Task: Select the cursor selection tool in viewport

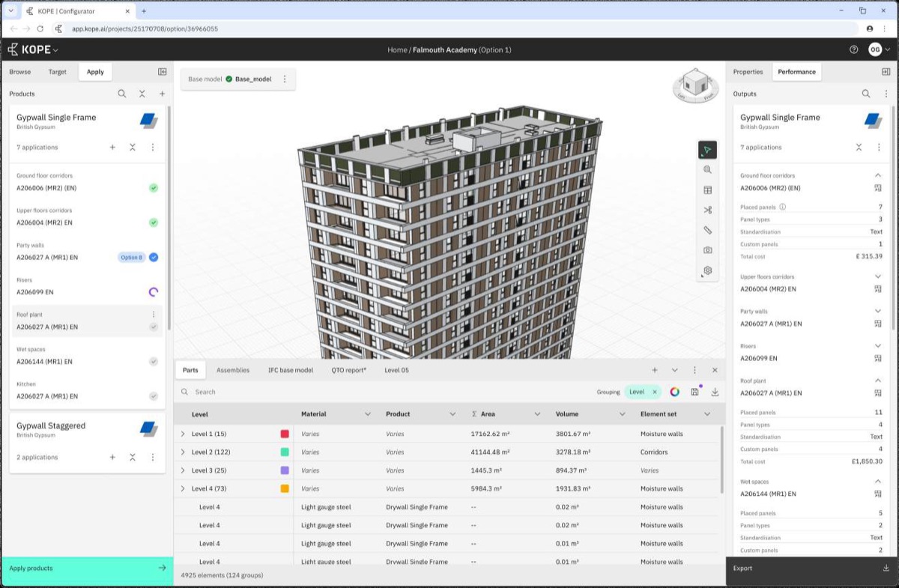Action: pos(707,150)
